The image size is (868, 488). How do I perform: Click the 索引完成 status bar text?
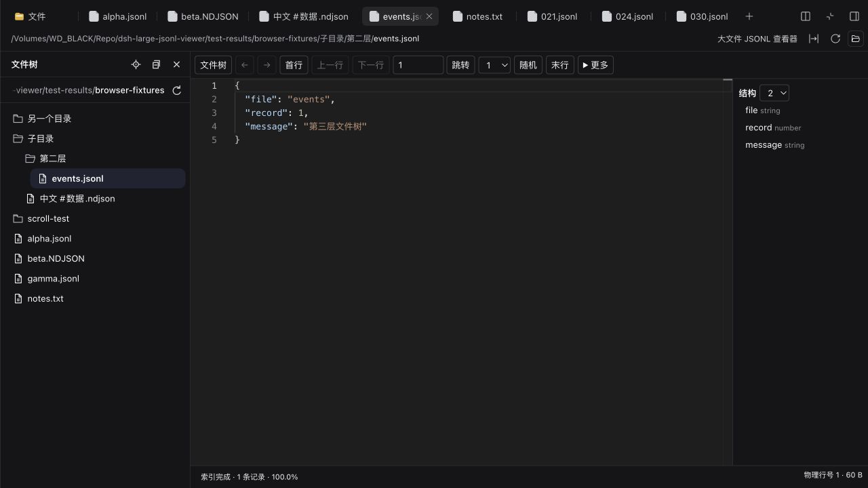point(249,477)
